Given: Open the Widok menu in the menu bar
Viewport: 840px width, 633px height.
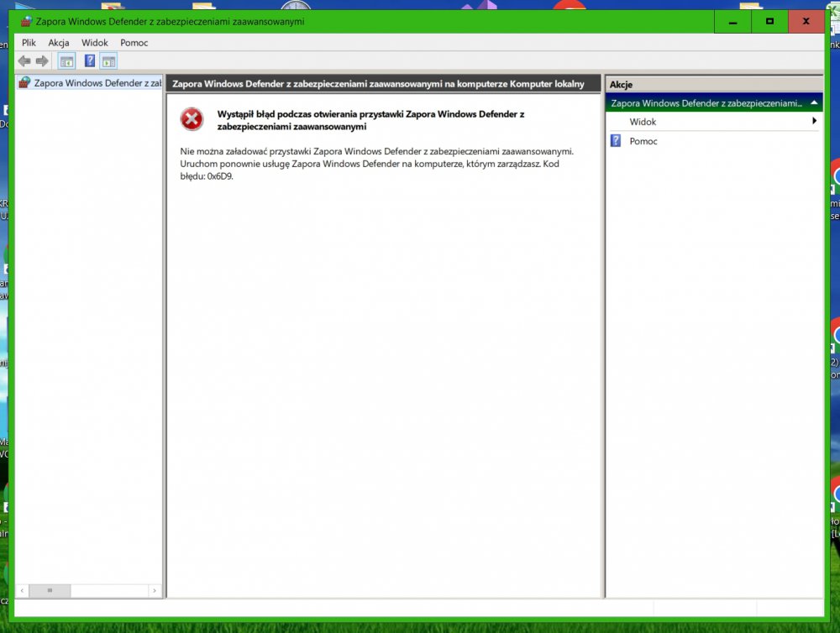Looking at the screenshot, I should [x=95, y=43].
